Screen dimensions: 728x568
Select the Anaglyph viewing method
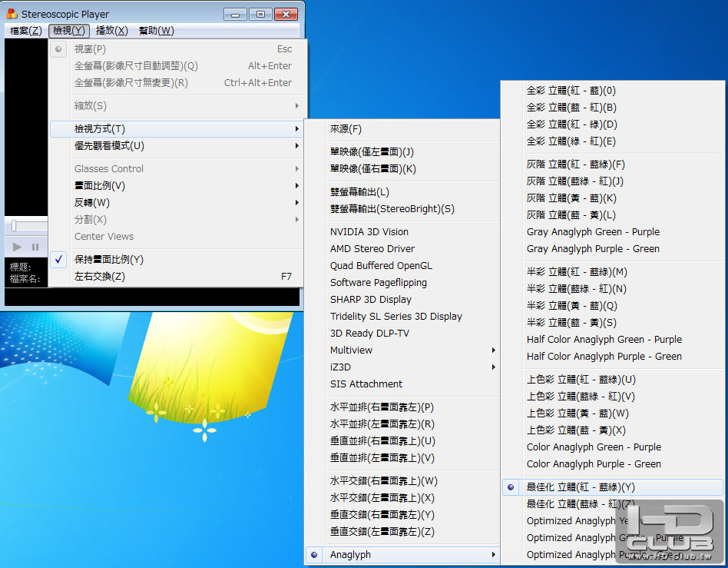pos(402,554)
